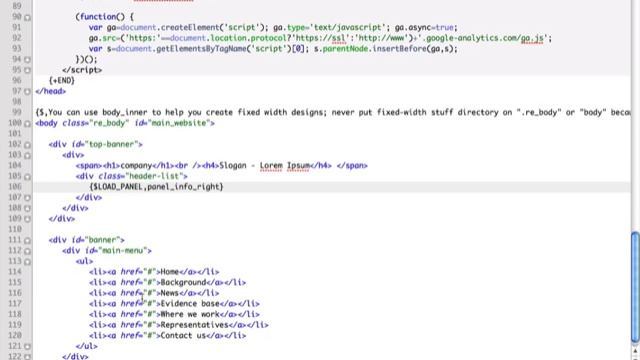Click the "Background" link text
Screen dimensions: 640x360
pos(183,282)
